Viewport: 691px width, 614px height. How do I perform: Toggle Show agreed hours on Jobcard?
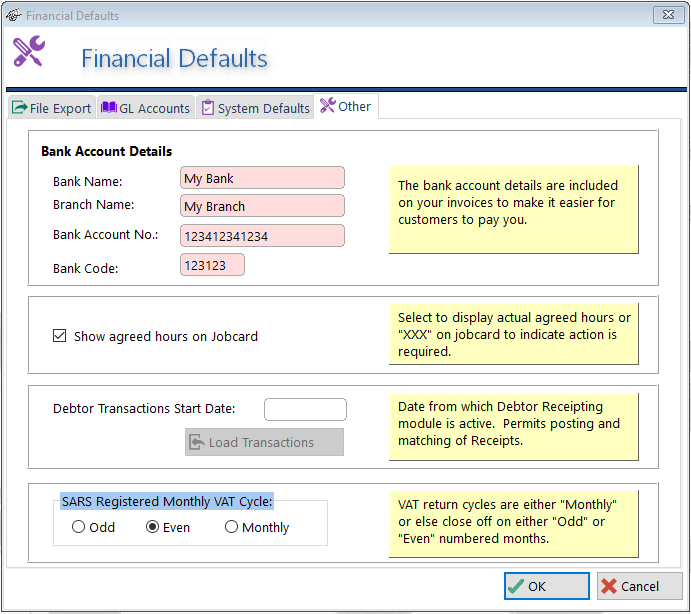[x=60, y=337]
